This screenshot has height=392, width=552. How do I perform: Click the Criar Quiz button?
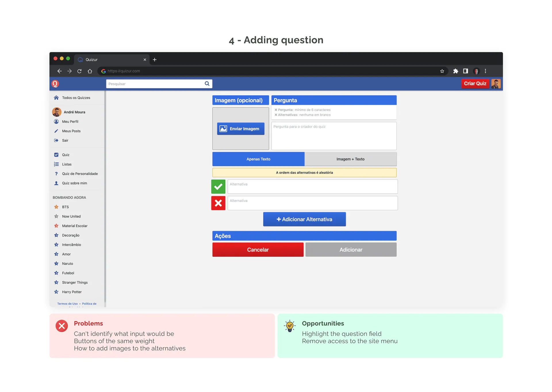475,84
